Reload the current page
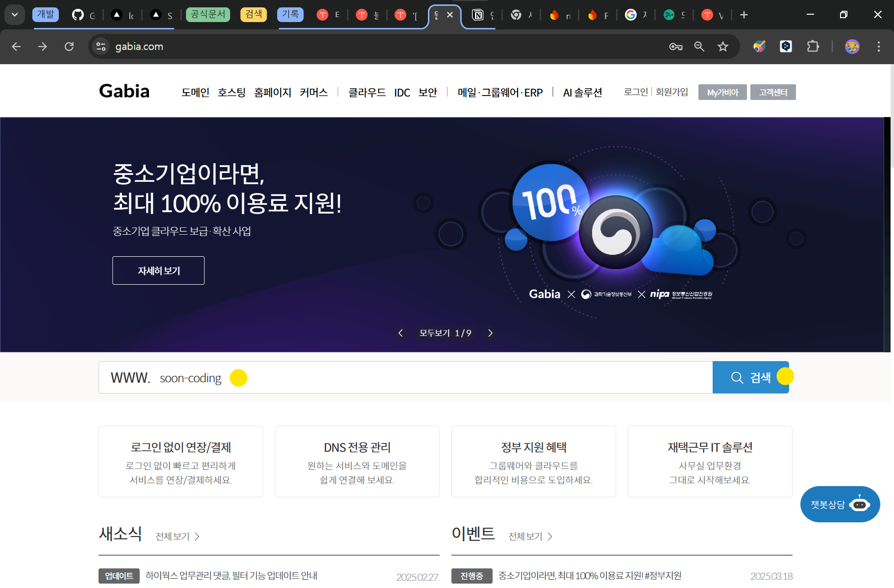Viewport: 894px width, 588px height. coord(69,47)
